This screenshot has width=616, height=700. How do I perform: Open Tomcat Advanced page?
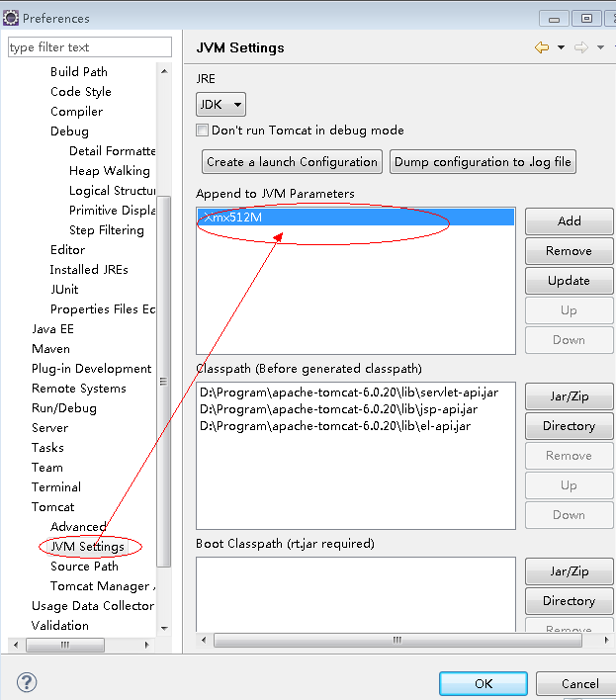[x=78, y=527]
